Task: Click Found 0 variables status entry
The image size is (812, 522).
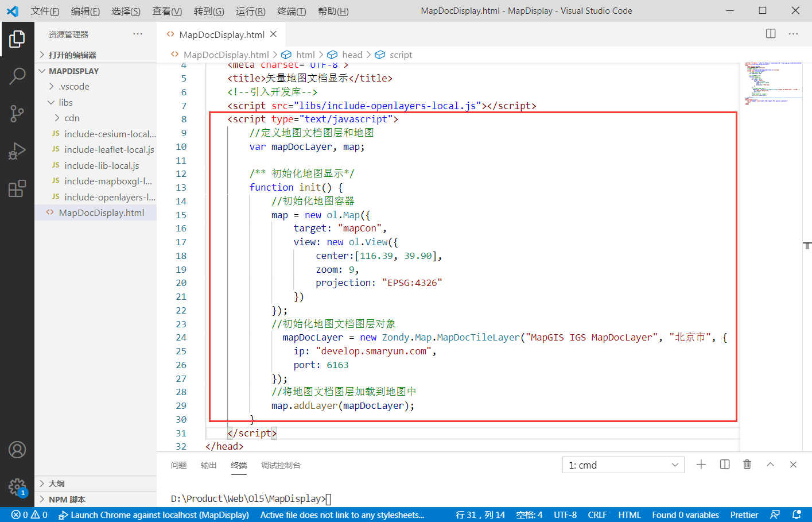Action: click(685, 515)
